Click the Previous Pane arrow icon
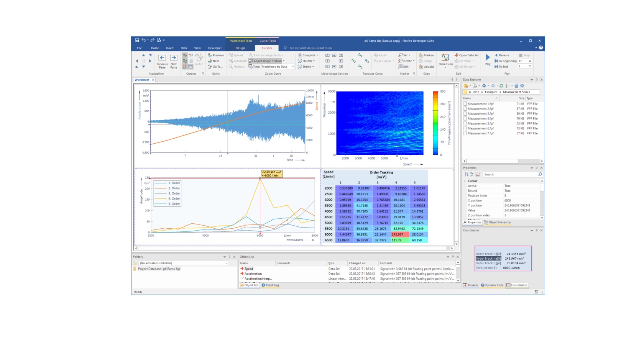This screenshot has width=644, height=339. point(162,58)
